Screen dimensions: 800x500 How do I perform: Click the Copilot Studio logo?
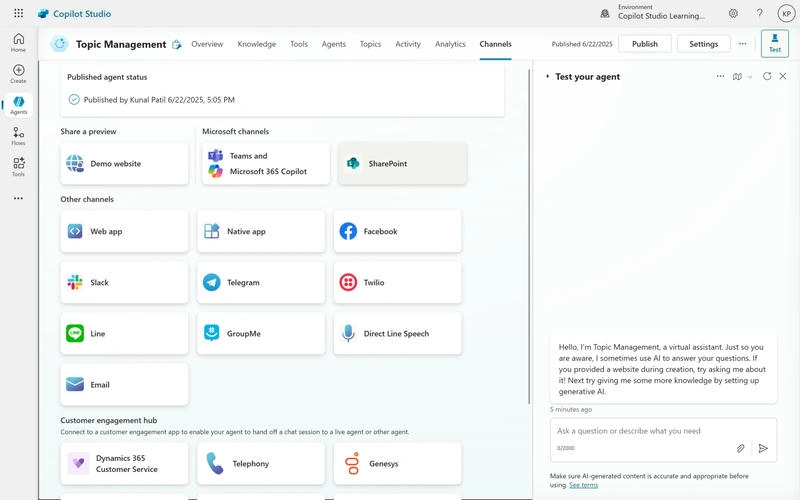point(74,14)
